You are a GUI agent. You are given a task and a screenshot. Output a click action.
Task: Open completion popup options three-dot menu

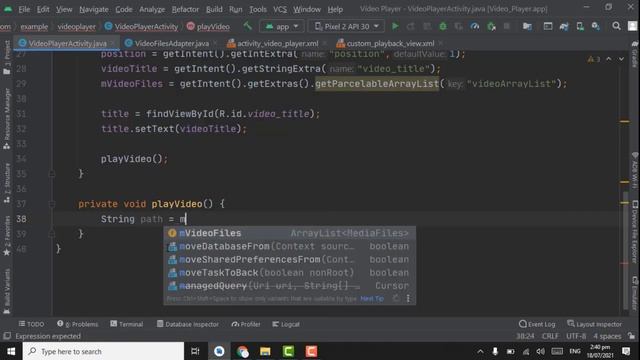click(408, 299)
